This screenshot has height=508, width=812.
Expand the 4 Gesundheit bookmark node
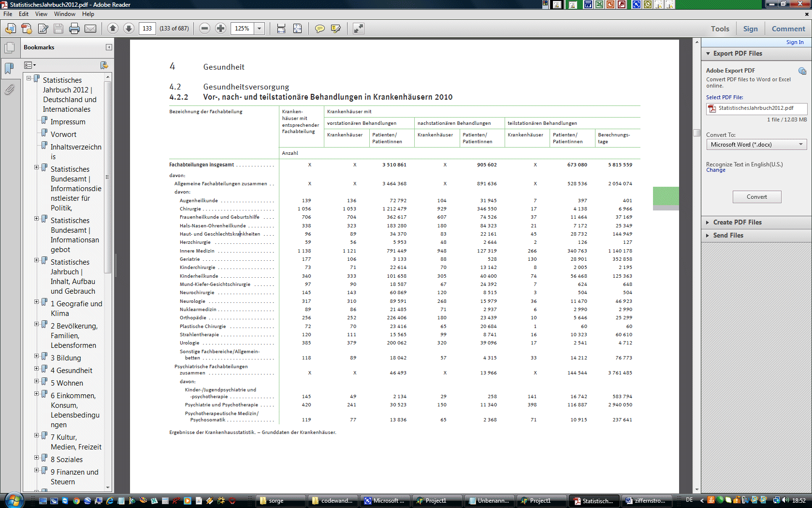coord(37,369)
